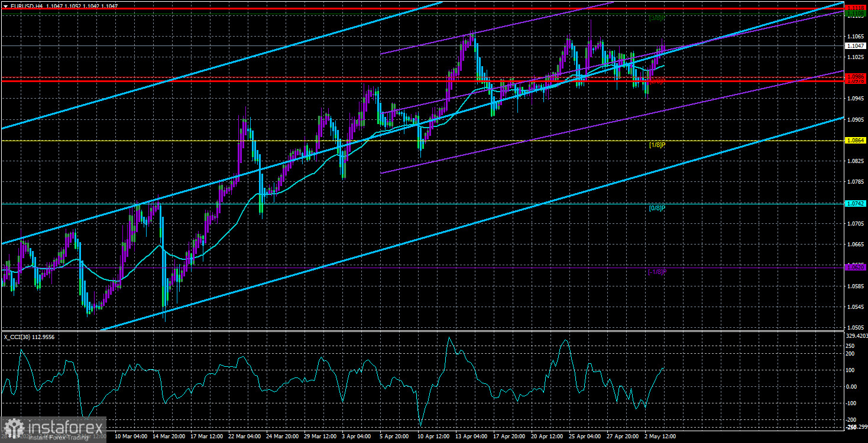
Task: Click the 25 Apr 04:00 time label
Action: [584, 437]
